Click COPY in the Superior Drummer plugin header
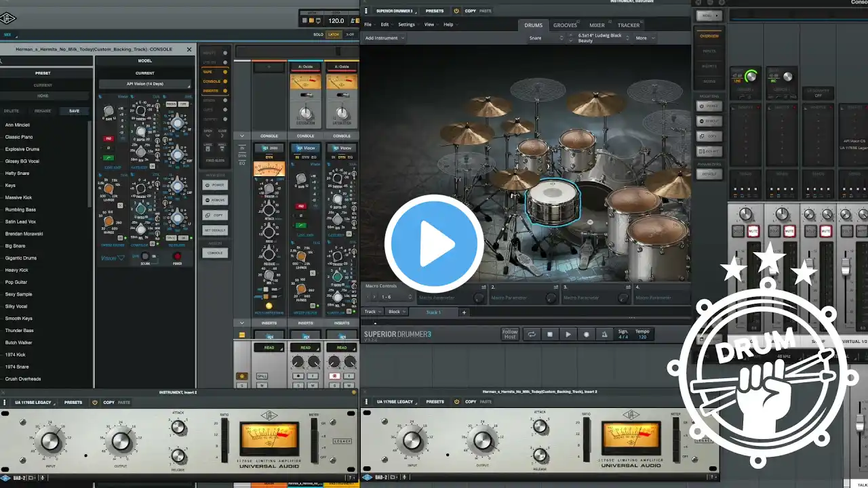Screen dimensions: 868x488 470,11
